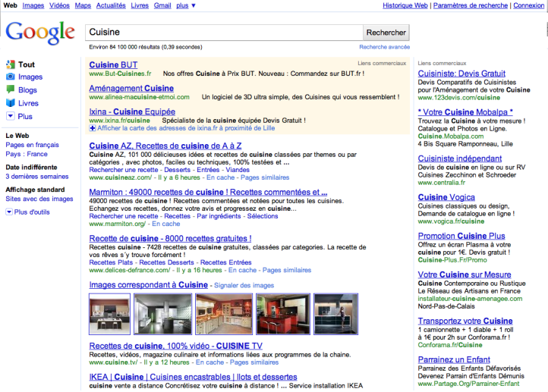The width and height of the screenshot is (548, 392).
Task: Click Recettes Desserts sitelink under delices-defrance
Action: (166, 262)
